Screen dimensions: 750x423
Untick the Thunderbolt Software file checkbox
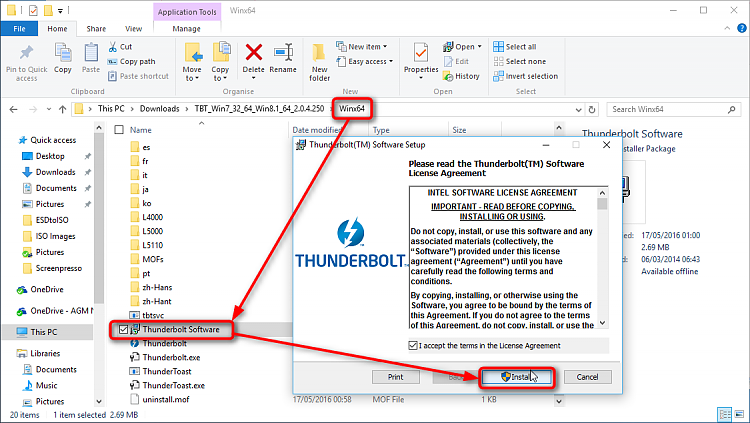(123, 330)
